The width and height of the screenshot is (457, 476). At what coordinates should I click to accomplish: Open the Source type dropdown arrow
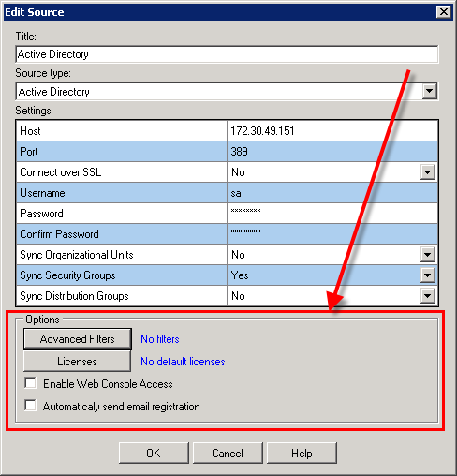(x=429, y=92)
